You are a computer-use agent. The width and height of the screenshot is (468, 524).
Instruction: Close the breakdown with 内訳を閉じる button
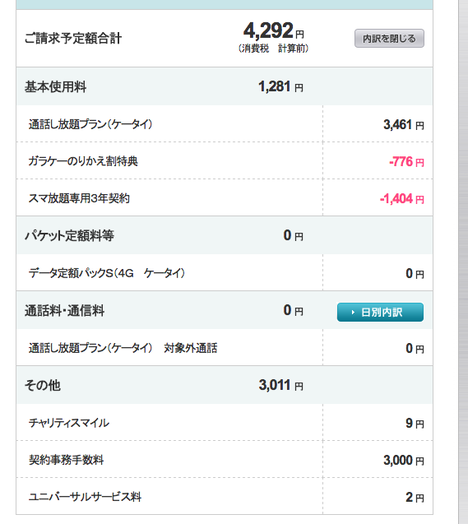389,38
